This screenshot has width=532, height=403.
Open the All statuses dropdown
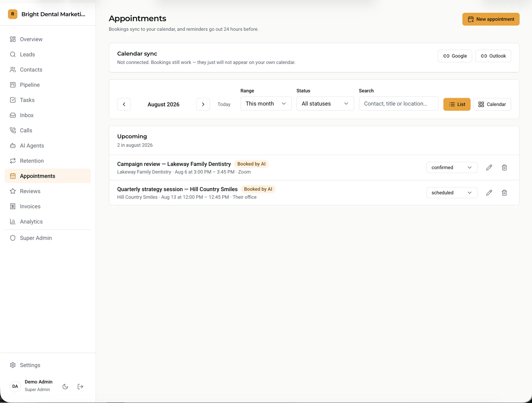325,104
